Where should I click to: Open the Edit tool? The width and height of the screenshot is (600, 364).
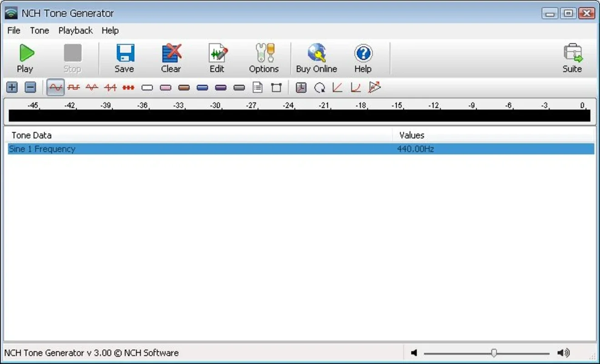click(x=217, y=59)
